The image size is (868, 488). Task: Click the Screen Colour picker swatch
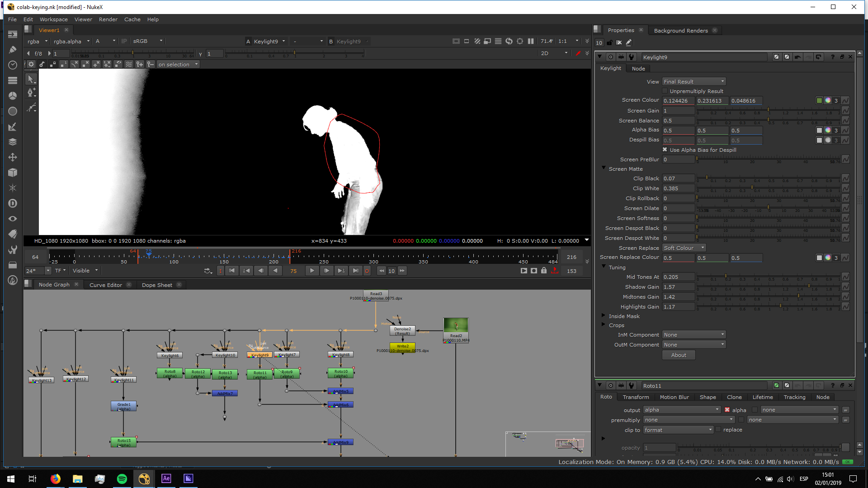coord(819,100)
